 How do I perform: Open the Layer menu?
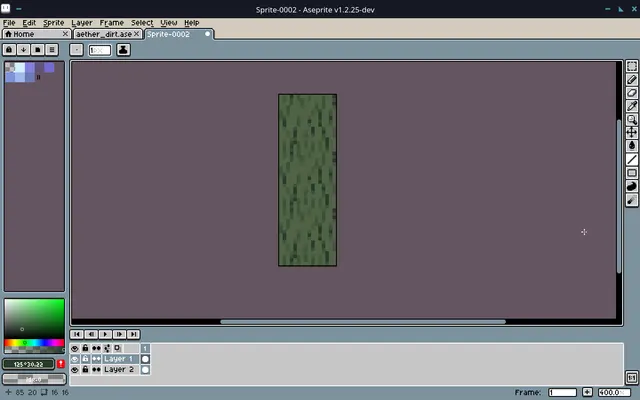point(82,23)
